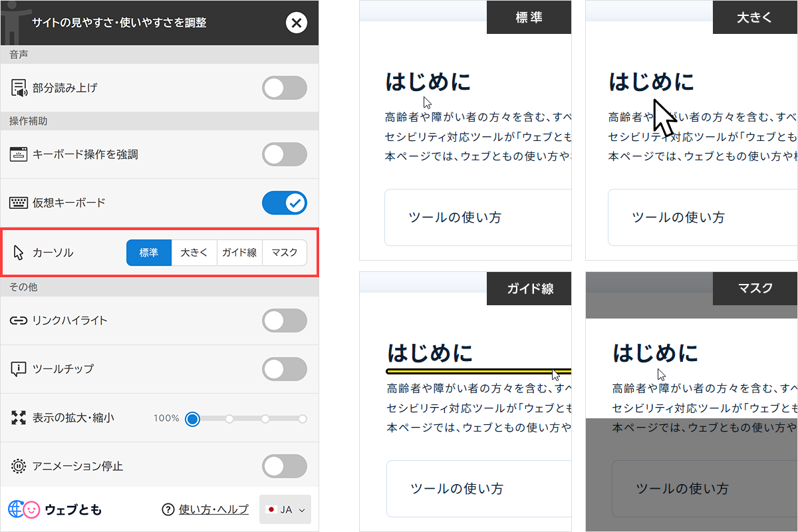Image resolution: width=798 pixels, height=532 pixels.
Task: Open the JA language dropdown
Action: [285, 509]
